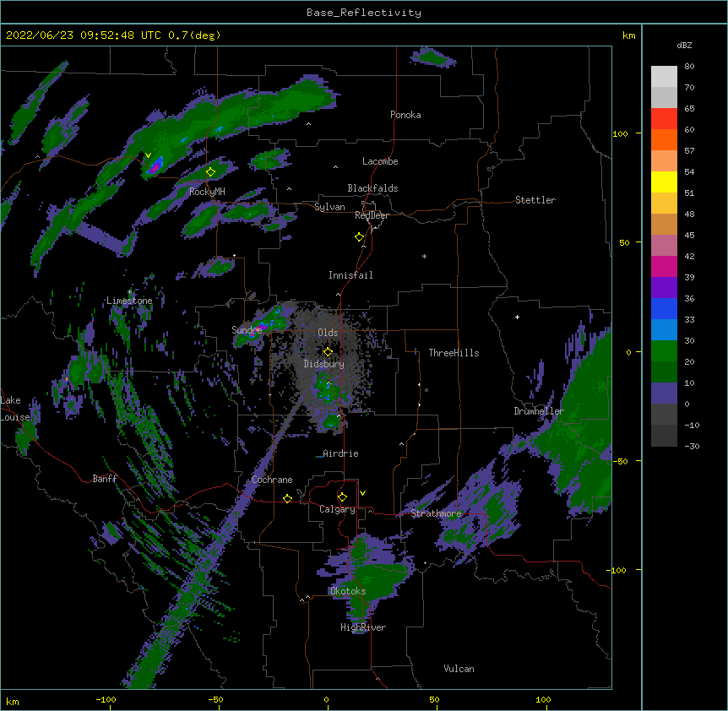Click the yellow V marker east of Calgary

(x=362, y=493)
